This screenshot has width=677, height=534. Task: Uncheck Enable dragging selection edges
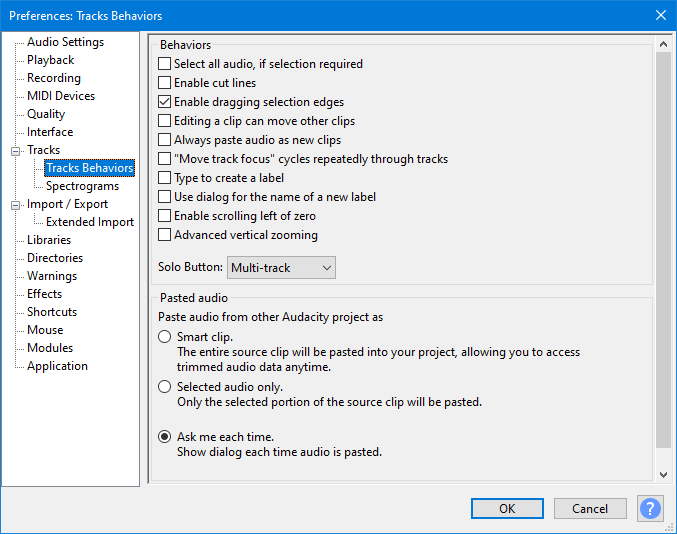tap(165, 101)
